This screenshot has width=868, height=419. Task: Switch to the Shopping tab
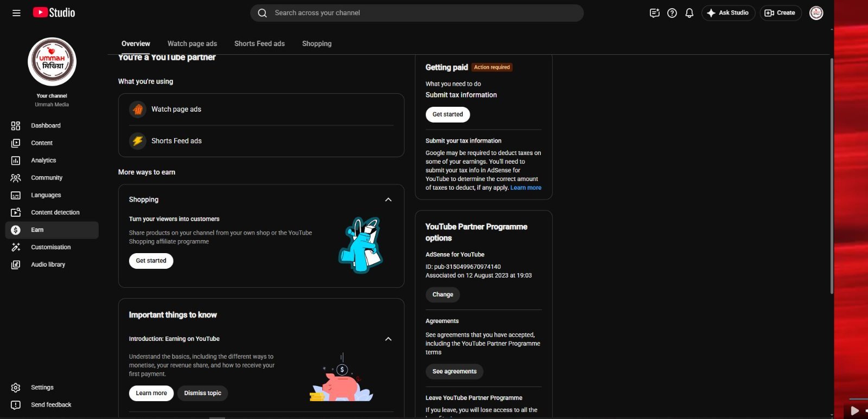(x=317, y=44)
